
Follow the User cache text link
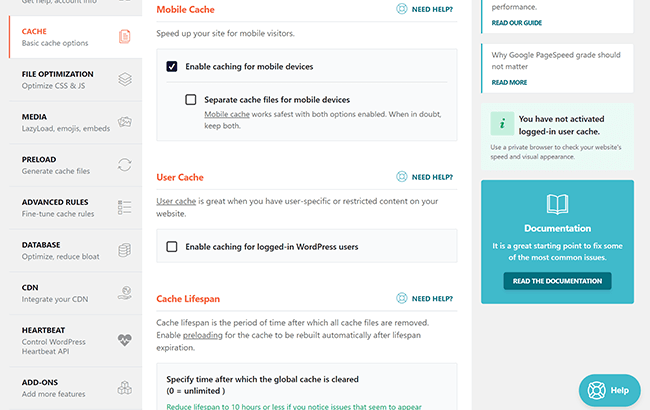(x=176, y=201)
